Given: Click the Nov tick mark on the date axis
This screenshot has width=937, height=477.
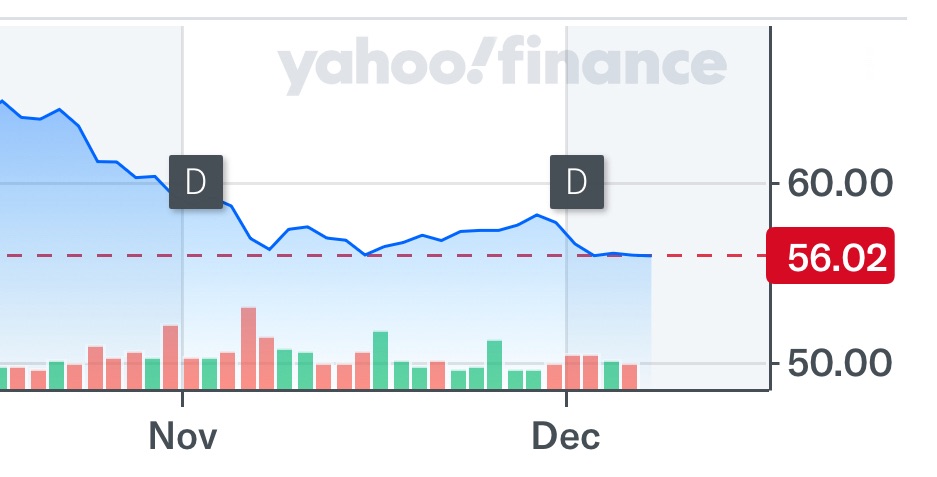Looking at the screenshot, I should (182, 397).
